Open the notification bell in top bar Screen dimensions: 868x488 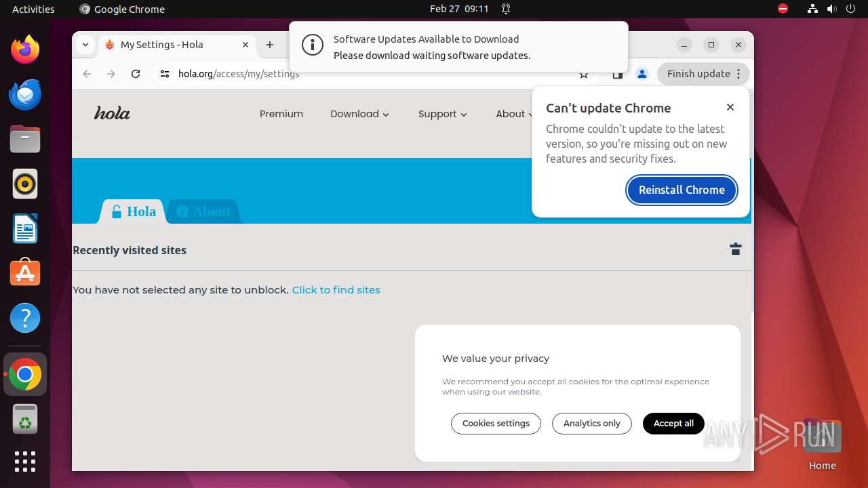[x=506, y=9]
